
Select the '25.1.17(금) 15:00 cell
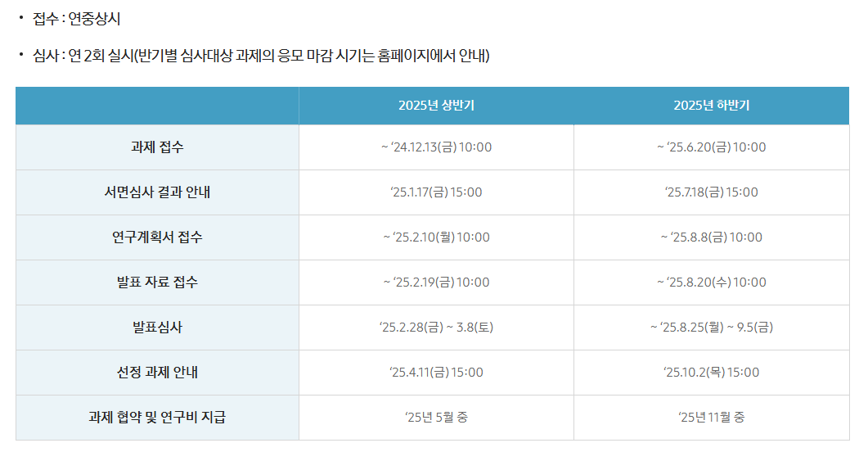pyautogui.click(x=436, y=192)
